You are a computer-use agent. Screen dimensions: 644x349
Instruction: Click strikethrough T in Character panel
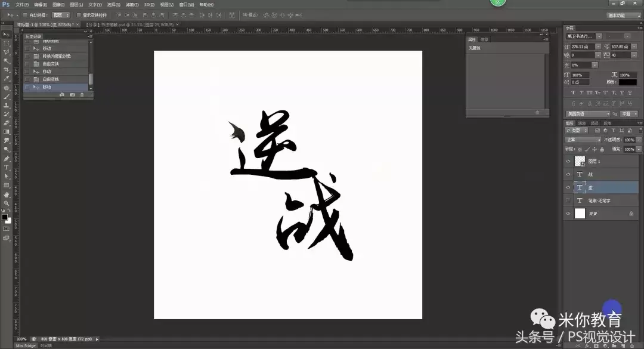click(x=630, y=93)
